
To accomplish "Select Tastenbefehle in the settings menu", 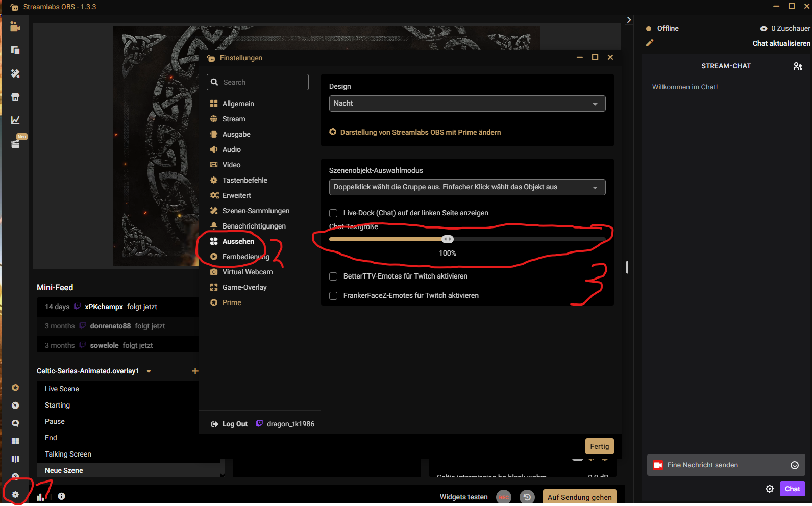I will (244, 180).
